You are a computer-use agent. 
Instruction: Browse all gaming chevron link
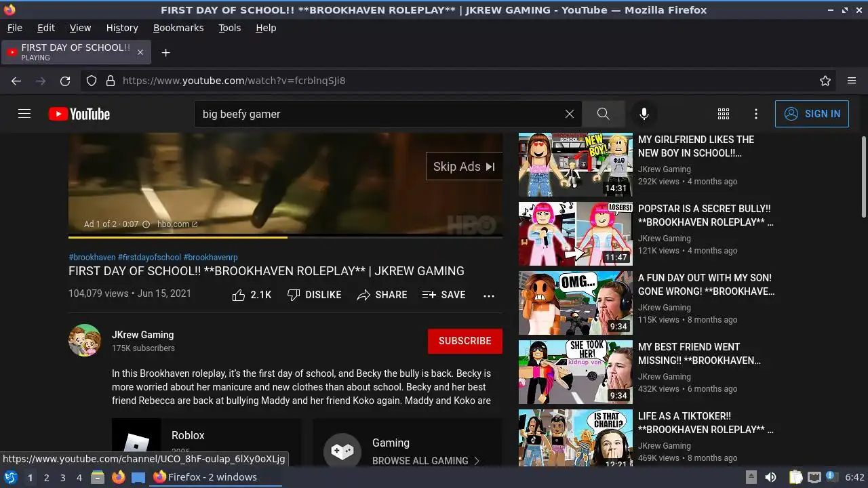[x=426, y=461]
